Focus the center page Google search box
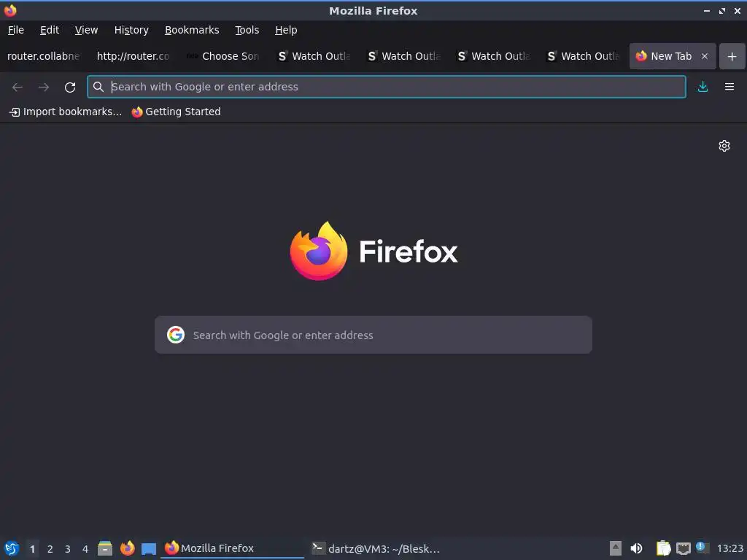747x560 pixels. tap(373, 335)
